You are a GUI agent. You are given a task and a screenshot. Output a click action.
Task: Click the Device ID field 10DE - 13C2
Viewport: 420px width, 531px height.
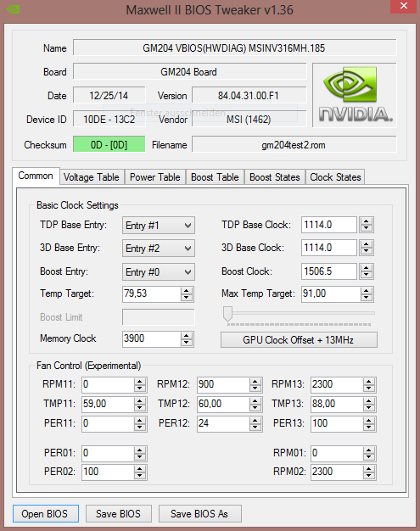[x=109, y=120]
